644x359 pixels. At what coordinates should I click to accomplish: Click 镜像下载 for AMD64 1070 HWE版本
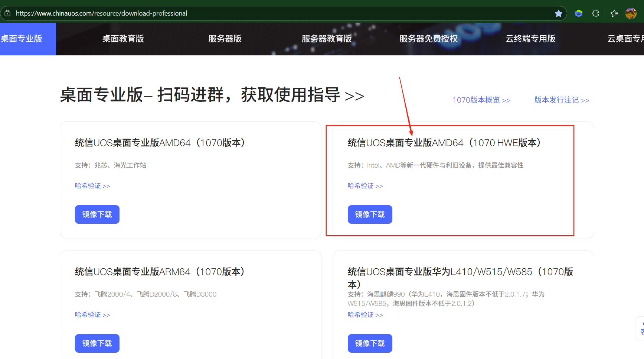[x=370, y=214]
